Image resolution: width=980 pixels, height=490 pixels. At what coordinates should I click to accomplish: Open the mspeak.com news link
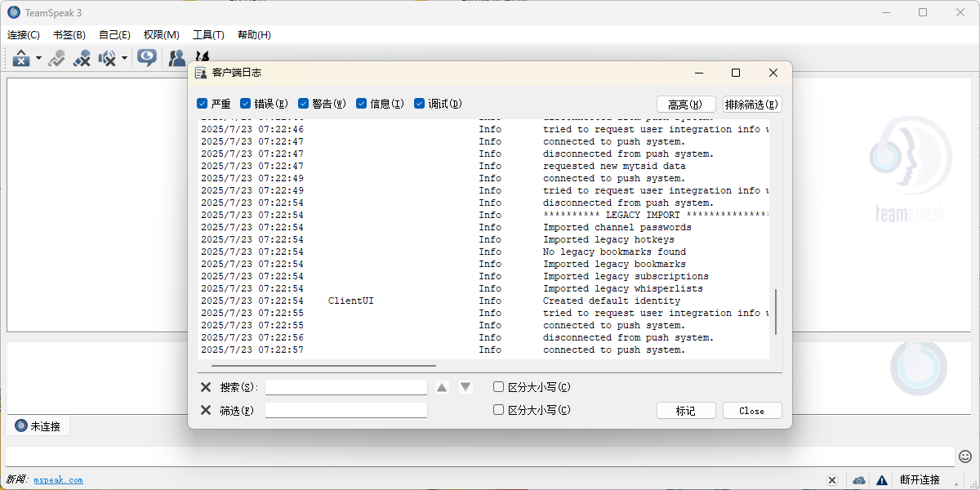[x=58, y=480]
